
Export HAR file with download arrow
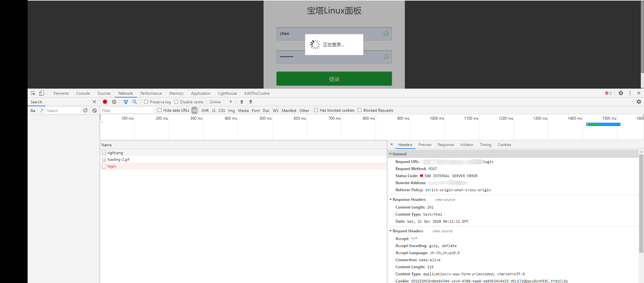point(251,102)
